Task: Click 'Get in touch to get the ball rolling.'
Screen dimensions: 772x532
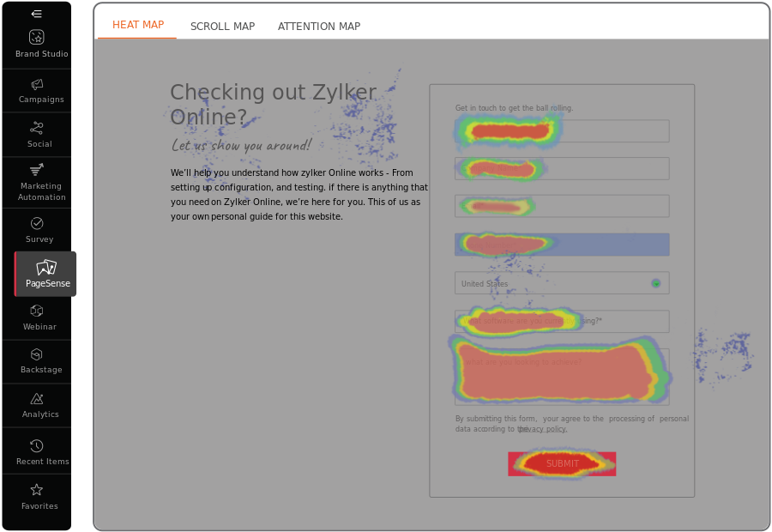Action: coord(514,108)
